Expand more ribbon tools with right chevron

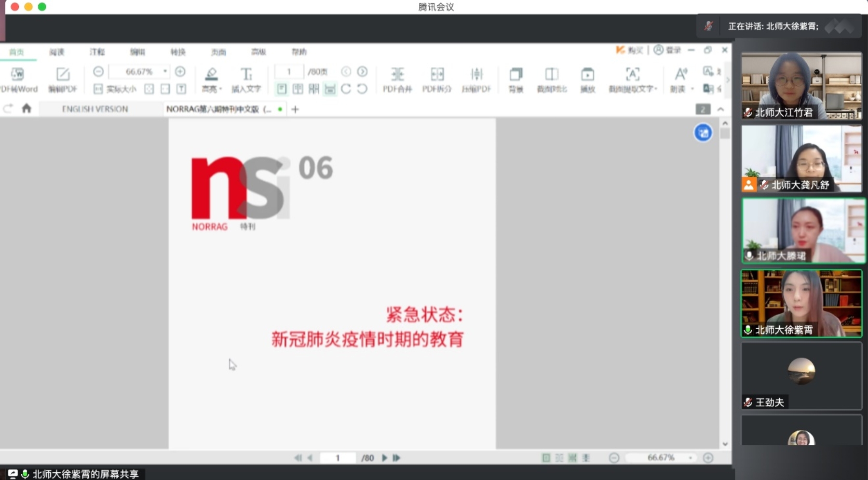(x=728, y=80)
